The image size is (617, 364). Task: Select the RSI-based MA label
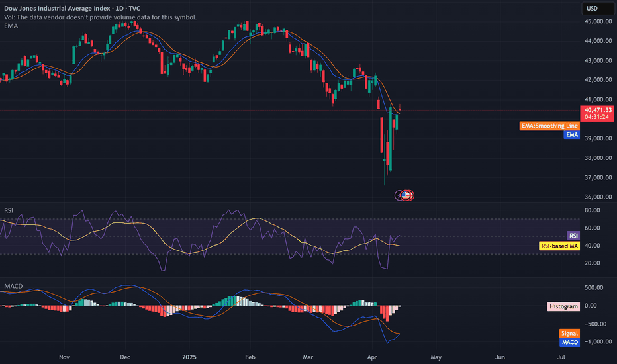559,246
